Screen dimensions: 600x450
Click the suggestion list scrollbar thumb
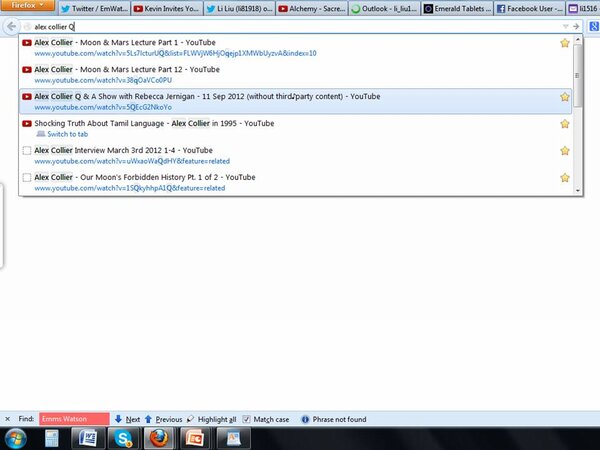pos(578,75)
